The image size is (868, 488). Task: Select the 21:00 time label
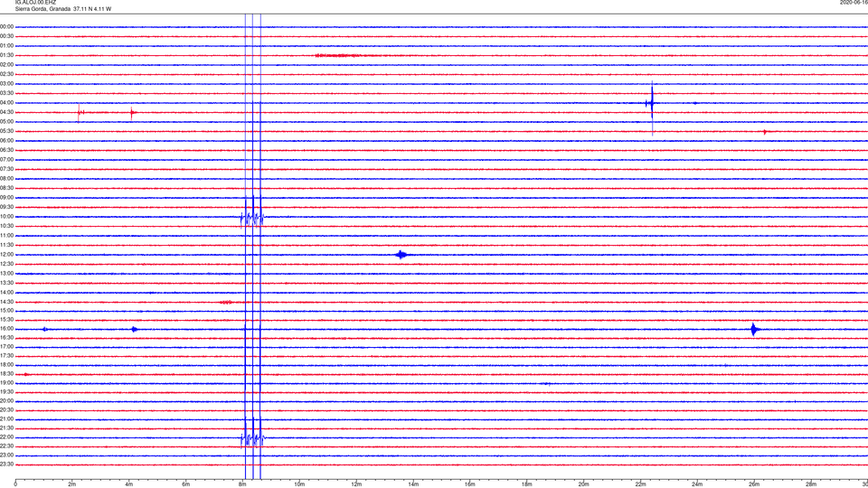[7, 419]
